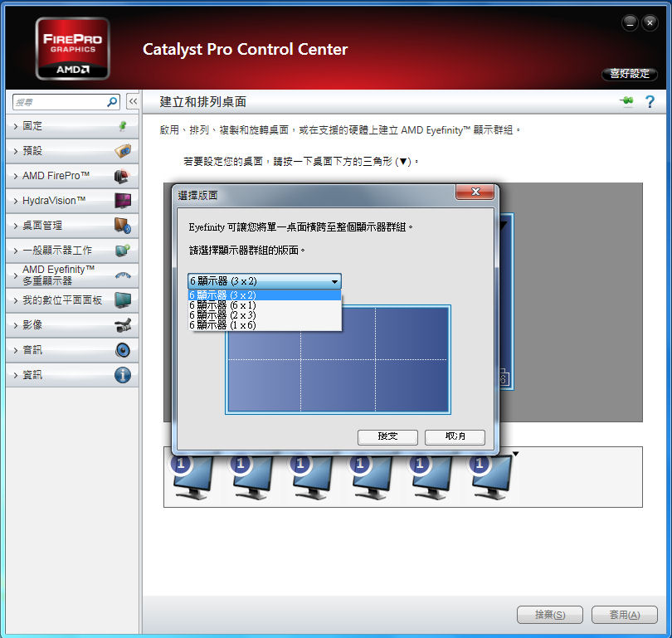Open help with the question mark icon

650,101
